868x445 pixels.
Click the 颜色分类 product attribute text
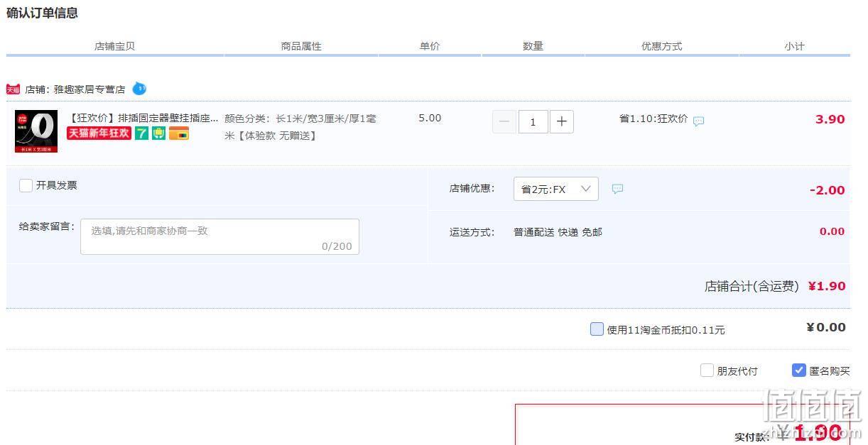tap(300, 126)
